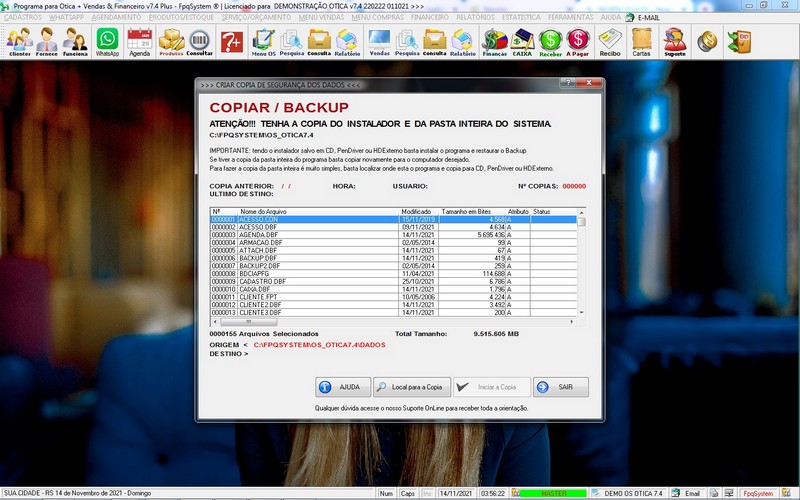
Task: Select the CADASTRO.DBF file row
Action: click(x=393, y=281)
